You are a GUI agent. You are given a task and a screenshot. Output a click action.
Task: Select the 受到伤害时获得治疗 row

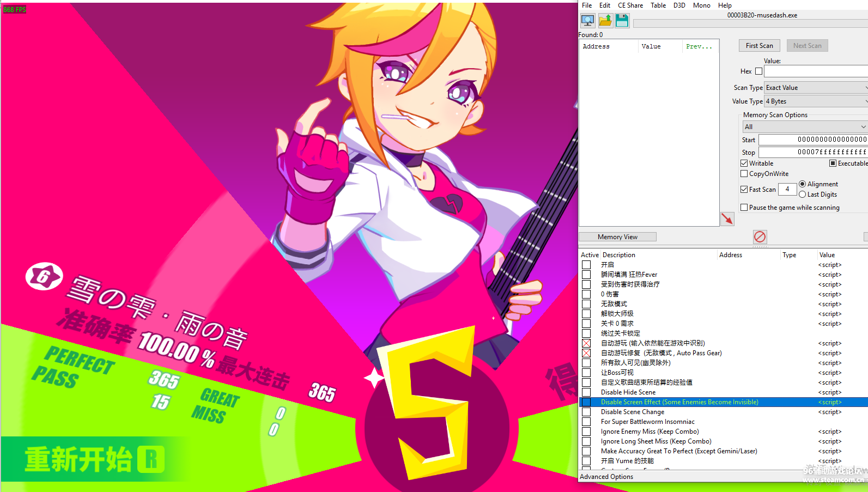tap(723, 284)
